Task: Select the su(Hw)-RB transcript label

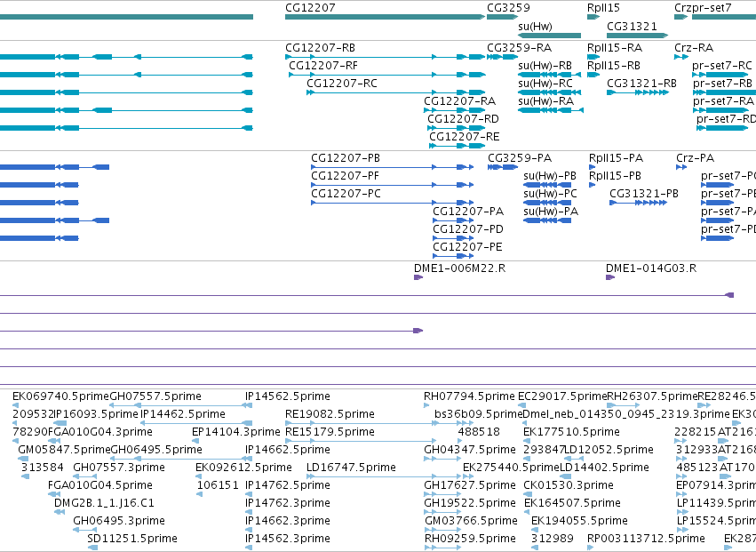Action: [545, 66]
